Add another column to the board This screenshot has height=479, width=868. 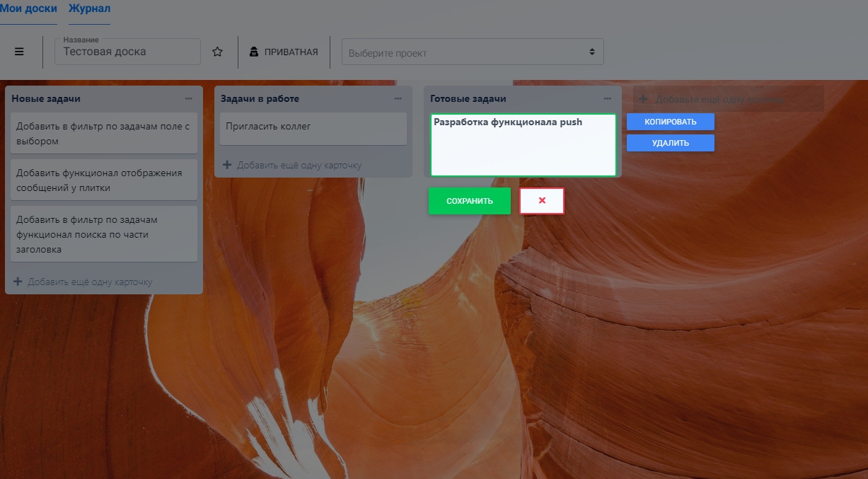729,99
